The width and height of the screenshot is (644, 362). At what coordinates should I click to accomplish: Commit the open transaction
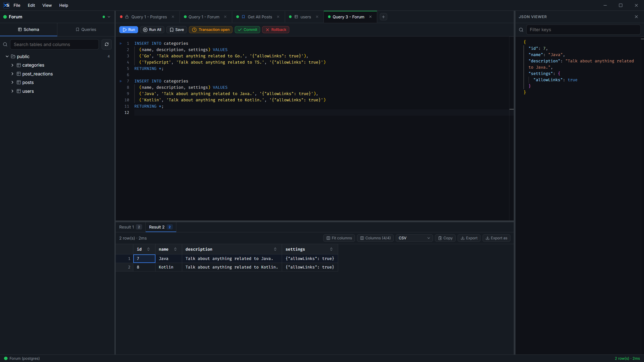247,30
